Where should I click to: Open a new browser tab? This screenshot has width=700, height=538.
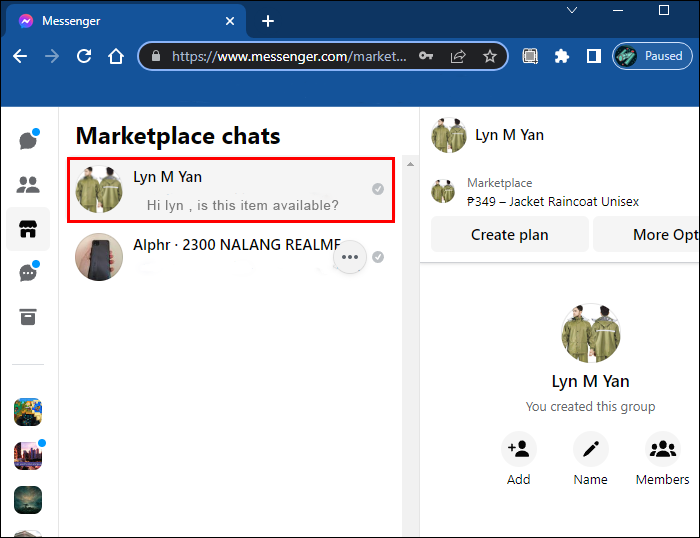[x=267, y=21]
